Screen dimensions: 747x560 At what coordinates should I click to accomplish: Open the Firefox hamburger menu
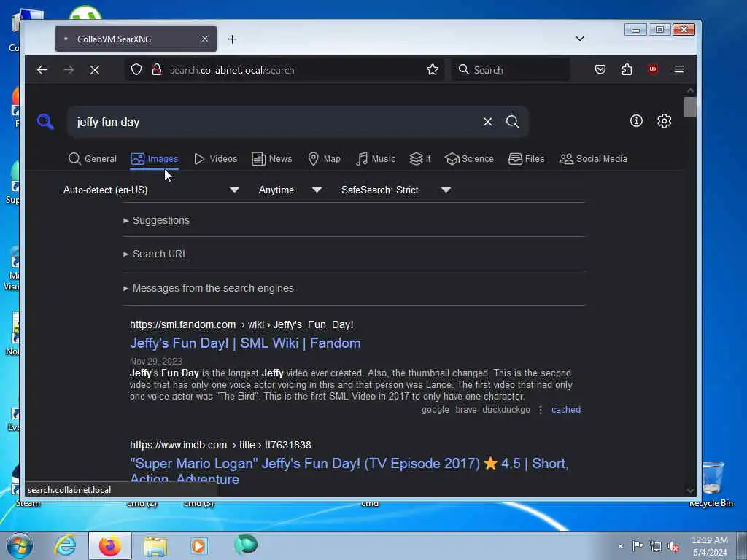pyautogui.click(x=679, y=69)
